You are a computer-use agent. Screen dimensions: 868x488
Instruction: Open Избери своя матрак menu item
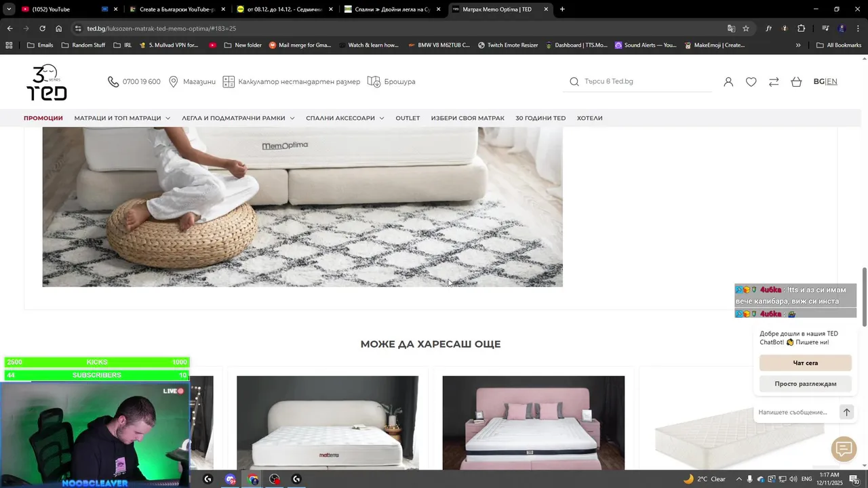pos(468,118)
